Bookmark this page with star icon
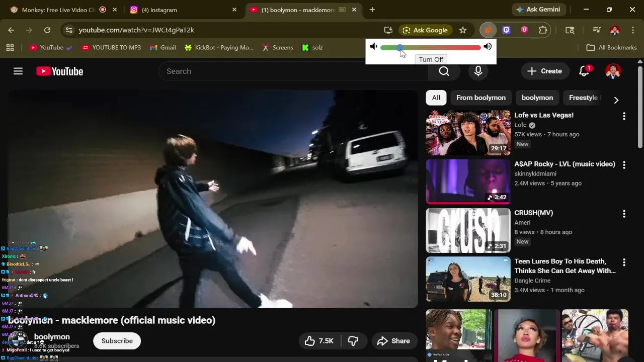Image resolution: width=644 pixels, height=362 pixels. coord(463,30)
